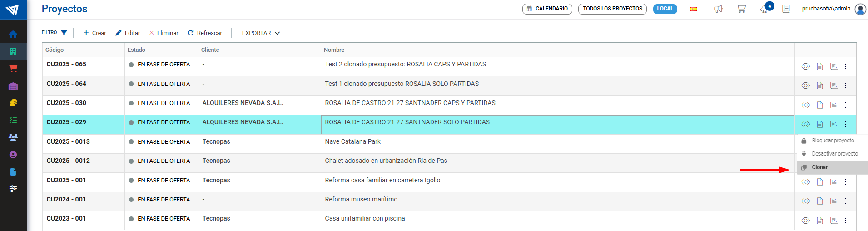
Task: Open three-dot menu for CU2025 - 001
Action: coord(845,182)
